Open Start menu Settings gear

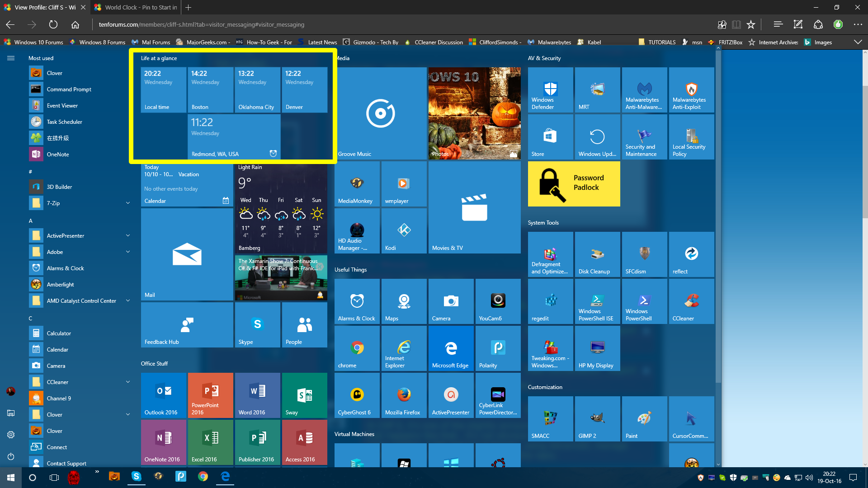11,435
